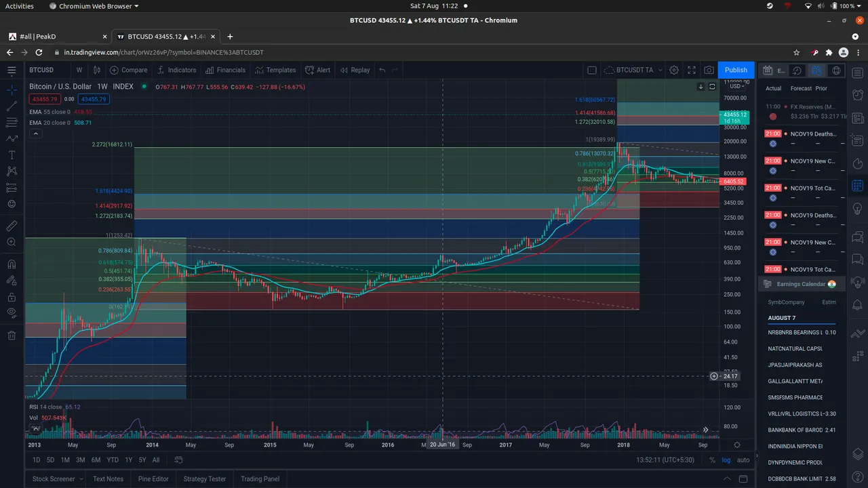
Task: Open the Text Notes tab
Action: pos(108,479)
